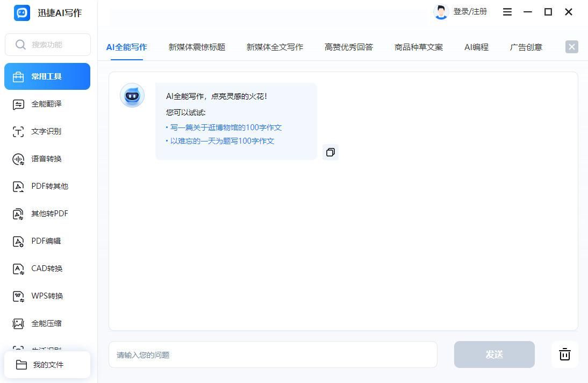Click the user avatar icon
Screen dimensions: 588x383
click(x=441, y=12)
